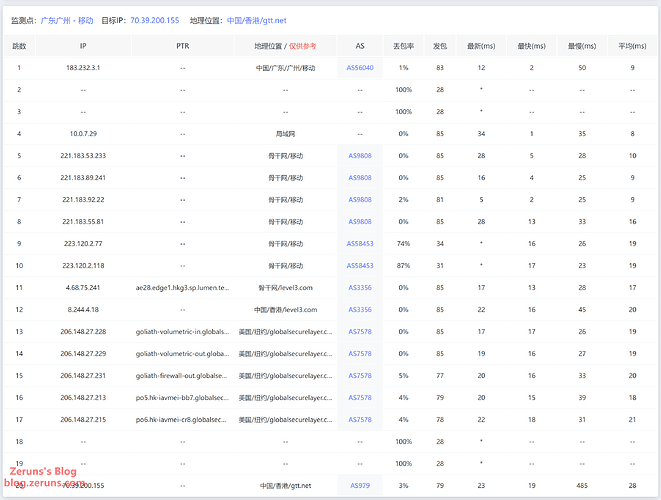Select the IP cell 183.232.3.1

click(x=83, y=68)
